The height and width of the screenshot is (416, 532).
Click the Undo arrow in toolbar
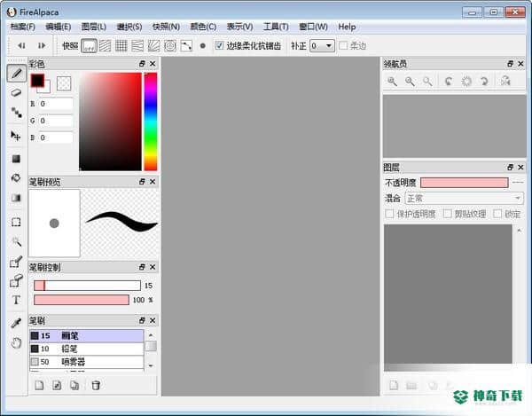click(x=21, y=45)
